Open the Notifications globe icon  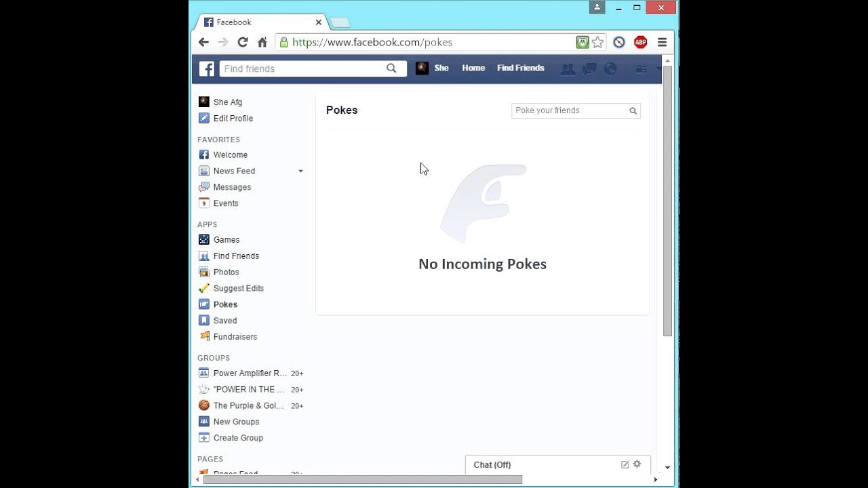[610, 68]
